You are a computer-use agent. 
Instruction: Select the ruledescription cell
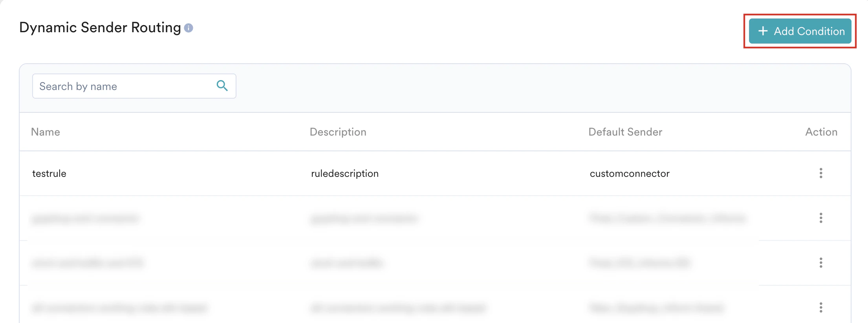point(344,173)
